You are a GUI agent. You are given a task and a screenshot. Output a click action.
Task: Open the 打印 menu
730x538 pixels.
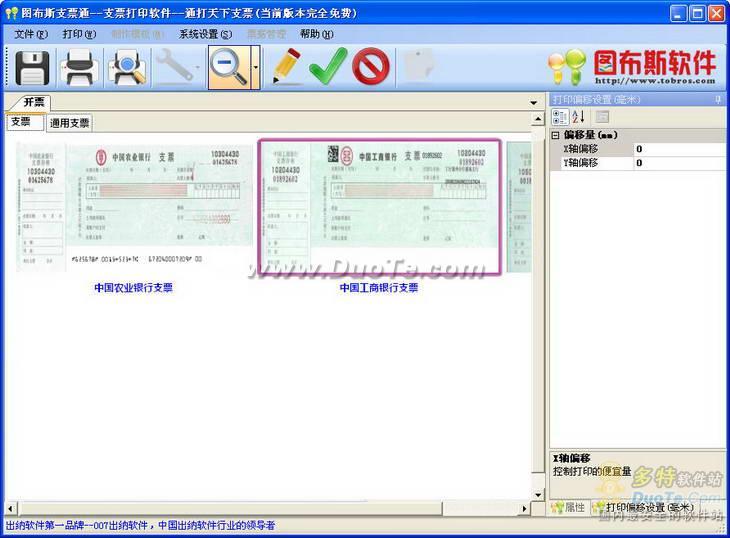79,34
